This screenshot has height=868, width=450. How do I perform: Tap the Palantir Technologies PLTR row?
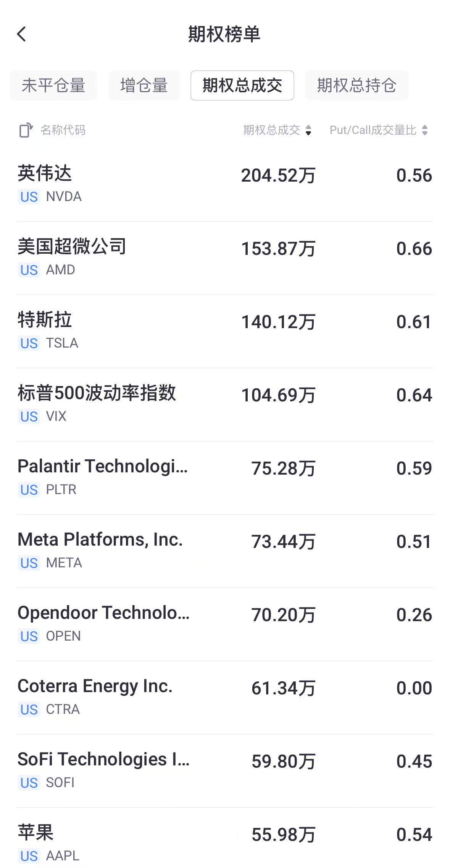tap(224, 477)
